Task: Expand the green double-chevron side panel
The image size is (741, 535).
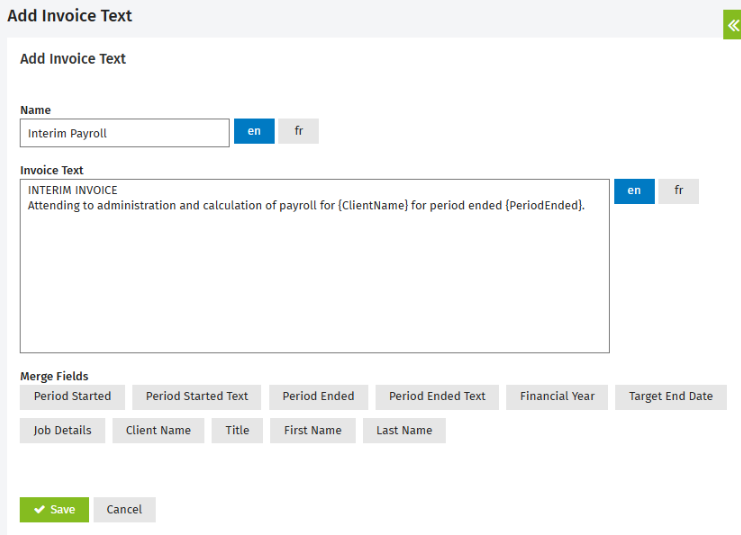Action: [732, 25]
